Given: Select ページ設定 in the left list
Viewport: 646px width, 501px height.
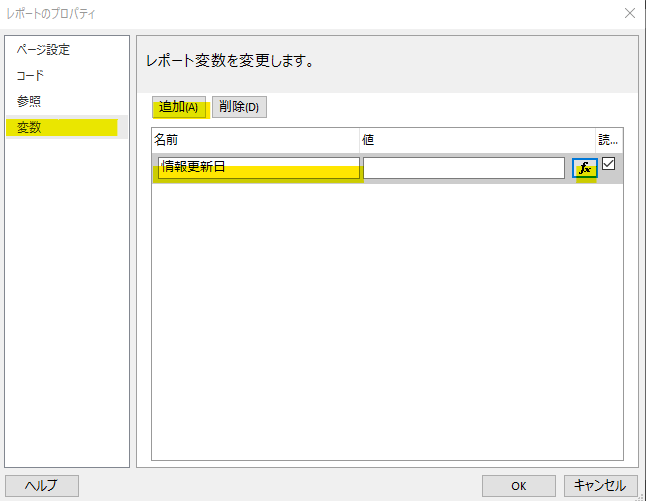Looking at the screenshot, I should tap(43, 50).
